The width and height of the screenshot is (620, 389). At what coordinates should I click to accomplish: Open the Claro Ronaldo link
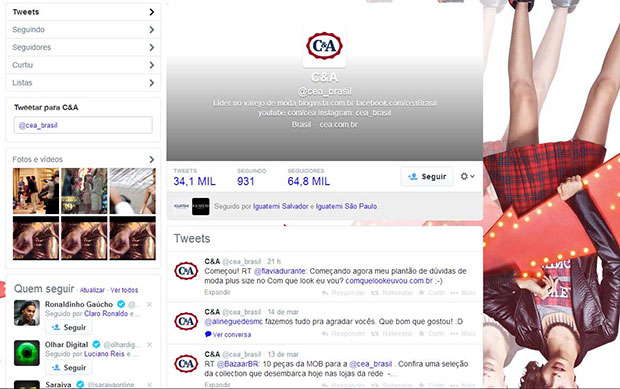click(x=106, y=313)
